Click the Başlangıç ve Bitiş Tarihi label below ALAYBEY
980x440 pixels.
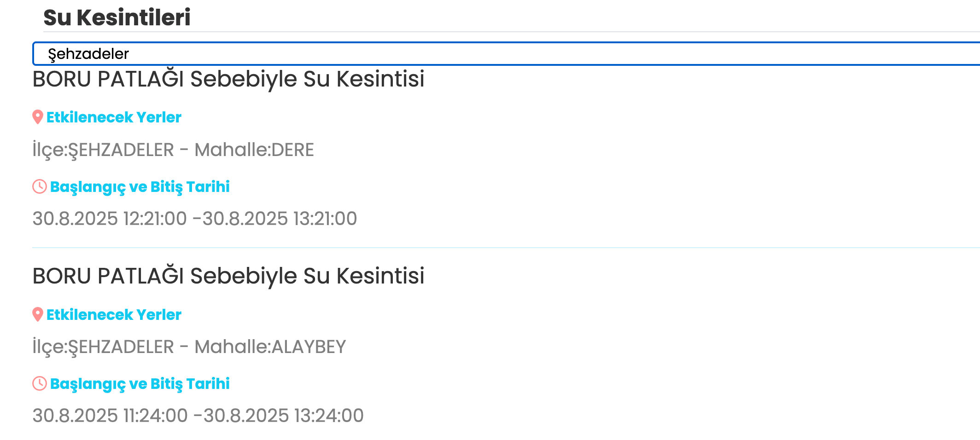point(140,383)
